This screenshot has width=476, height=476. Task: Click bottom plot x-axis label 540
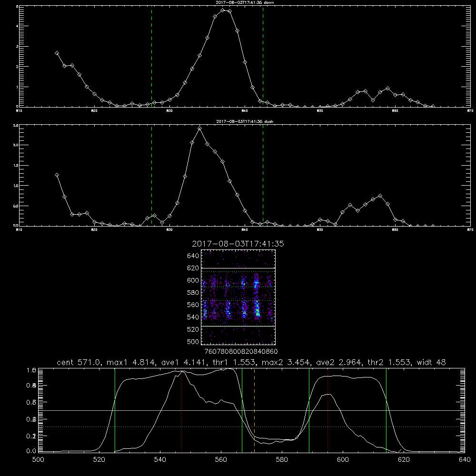pyautogui.click(x=160, y=460)
